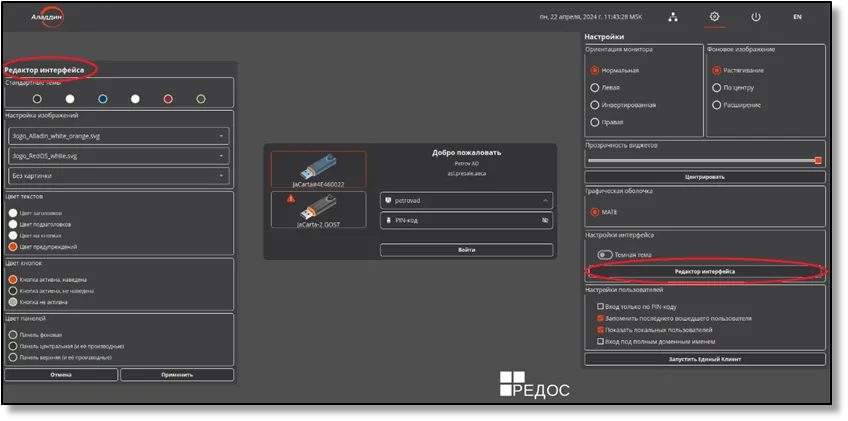Select По центру background mode
The height and width of the screenshot is (421, 848).
[717, 88]
